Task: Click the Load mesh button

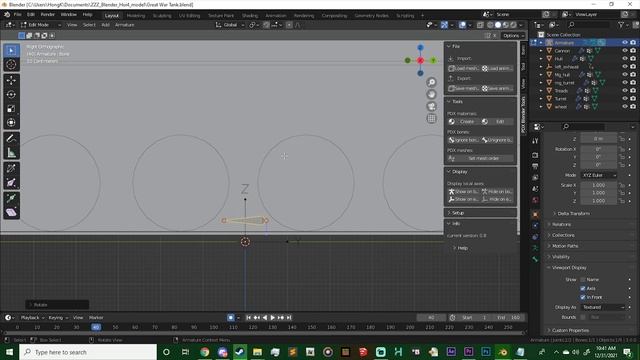Action: point(464,69)
